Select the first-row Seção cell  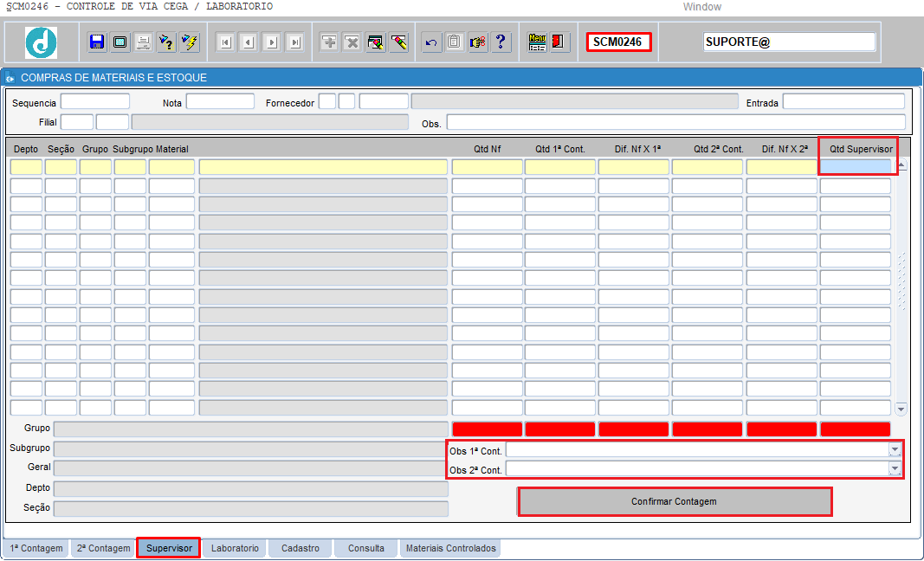[61, 167]
